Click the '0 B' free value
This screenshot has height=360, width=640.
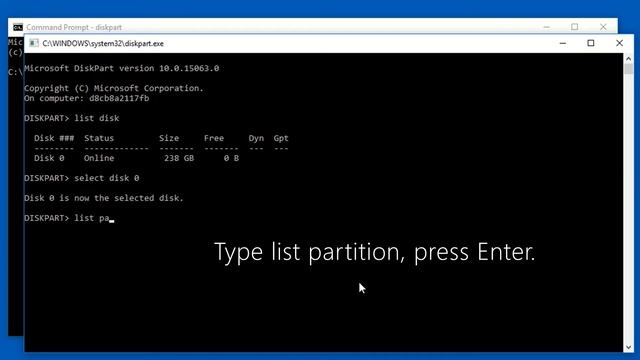pos(231,158)
